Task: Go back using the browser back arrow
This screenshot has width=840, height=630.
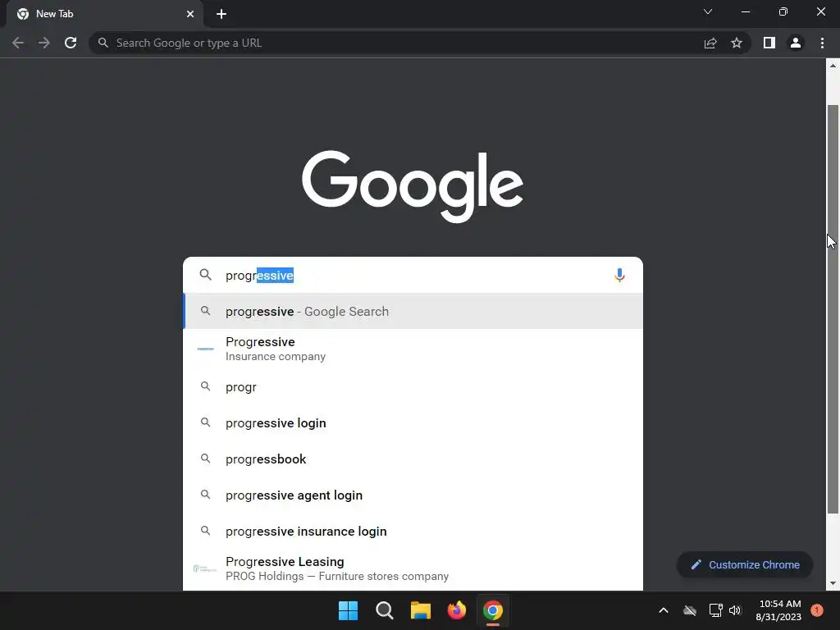Action: 18,43
